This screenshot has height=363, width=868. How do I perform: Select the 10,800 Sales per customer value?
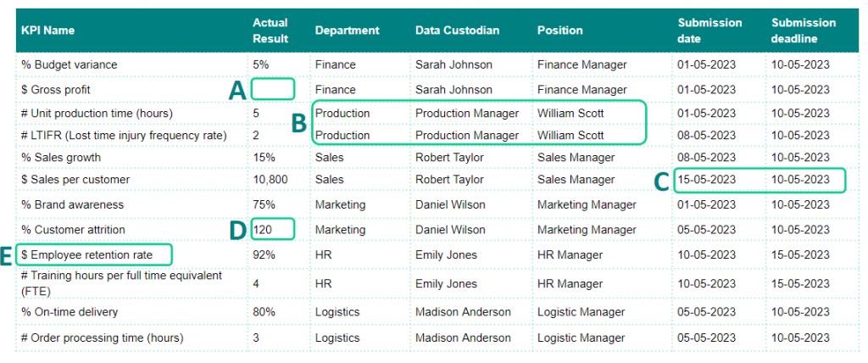coord(270,180)
